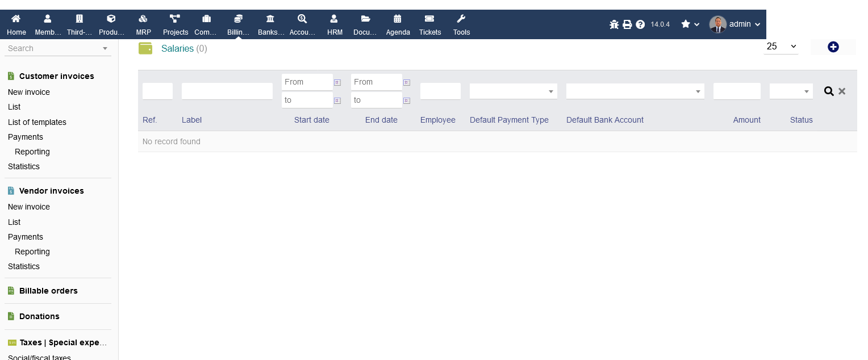Click the bug tracker icon in top bar
This screenshot has height=360, width=868.
614,24
